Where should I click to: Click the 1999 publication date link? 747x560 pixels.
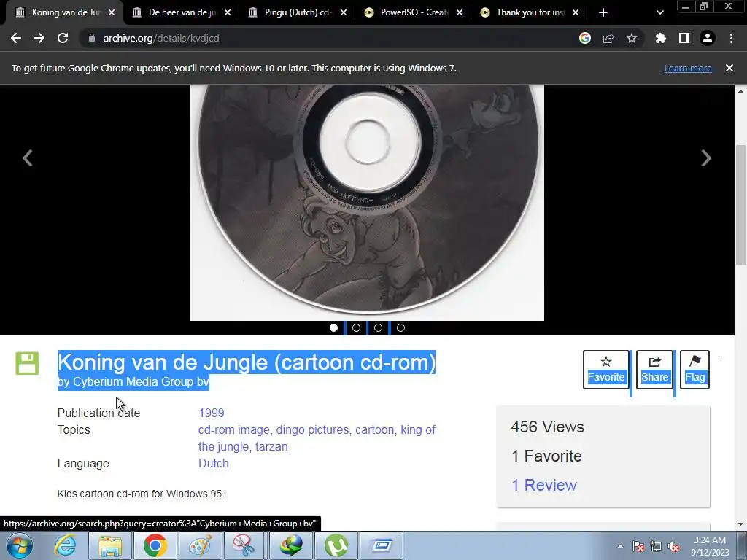[211, 413]
